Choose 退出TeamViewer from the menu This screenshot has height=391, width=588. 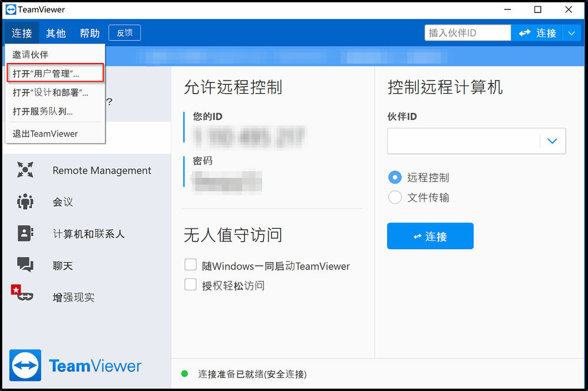[55, 134]
